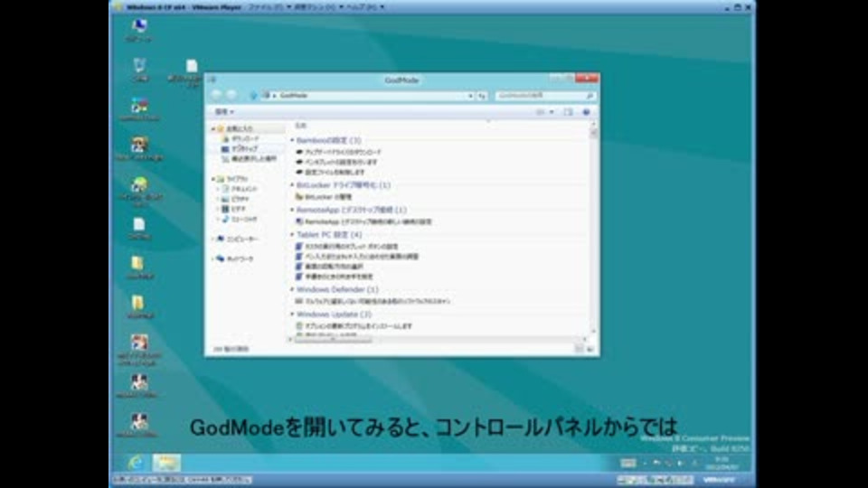
Task: Click the view mode icon on the toolbar
Action: tap(541, 112)
